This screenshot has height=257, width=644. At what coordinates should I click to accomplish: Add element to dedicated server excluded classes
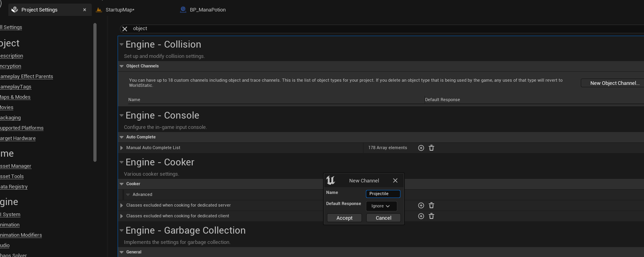pos(421,205)
